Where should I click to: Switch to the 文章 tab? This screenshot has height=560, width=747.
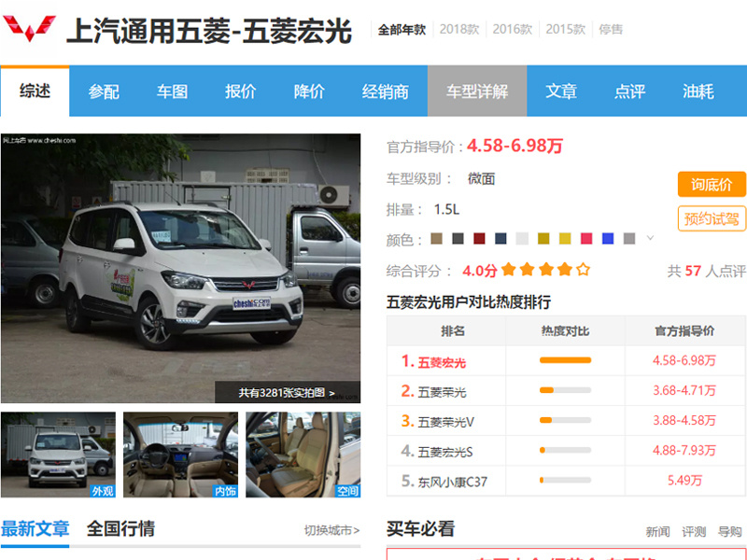coord(561,91)
